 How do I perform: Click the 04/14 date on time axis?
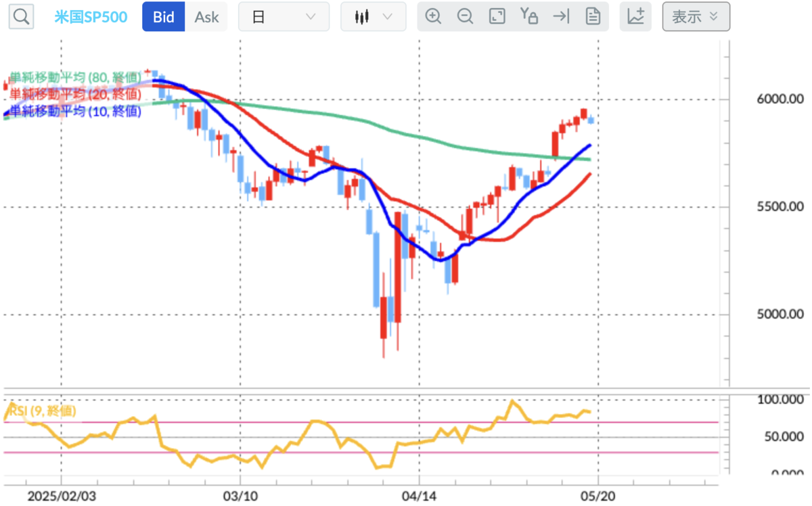pos(418,495)
